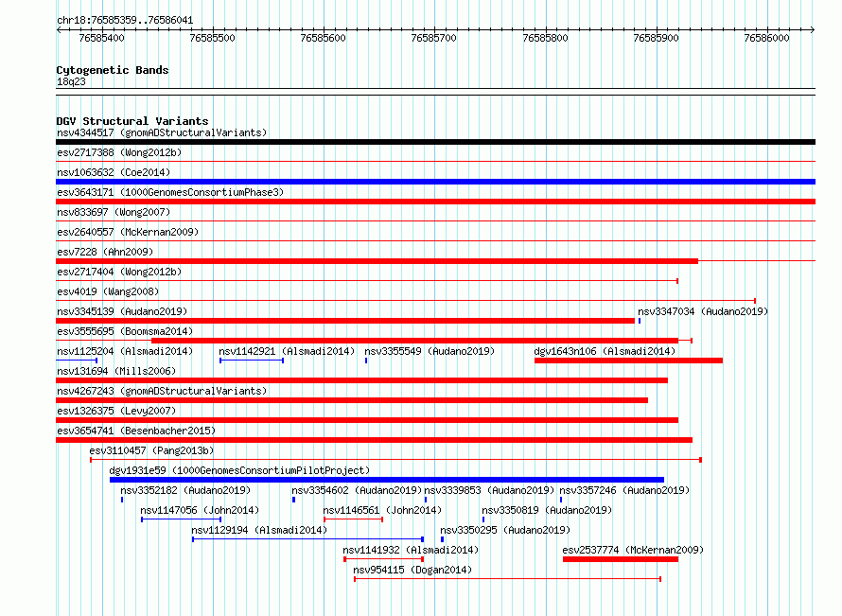Click the esv3654741 (Besenbacher2015) label
The width and height of the screenshot is (842, 616).
point(136,431)
